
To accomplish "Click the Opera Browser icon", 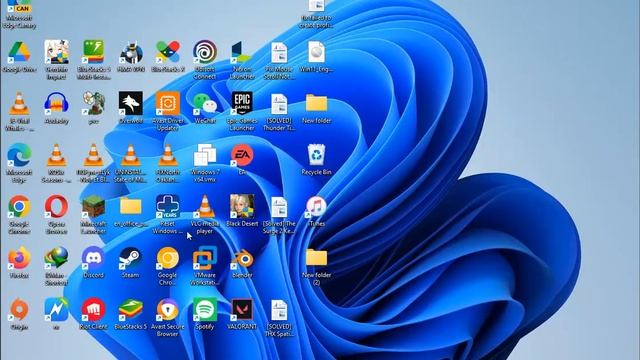I will [56, 207].
